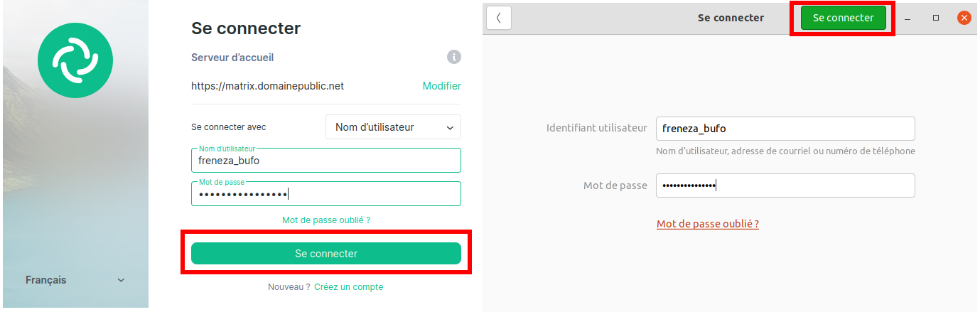Expand the Nom d'utilisateur sign-in method dropdown
The image size is (980, 312).
(393, 127)
